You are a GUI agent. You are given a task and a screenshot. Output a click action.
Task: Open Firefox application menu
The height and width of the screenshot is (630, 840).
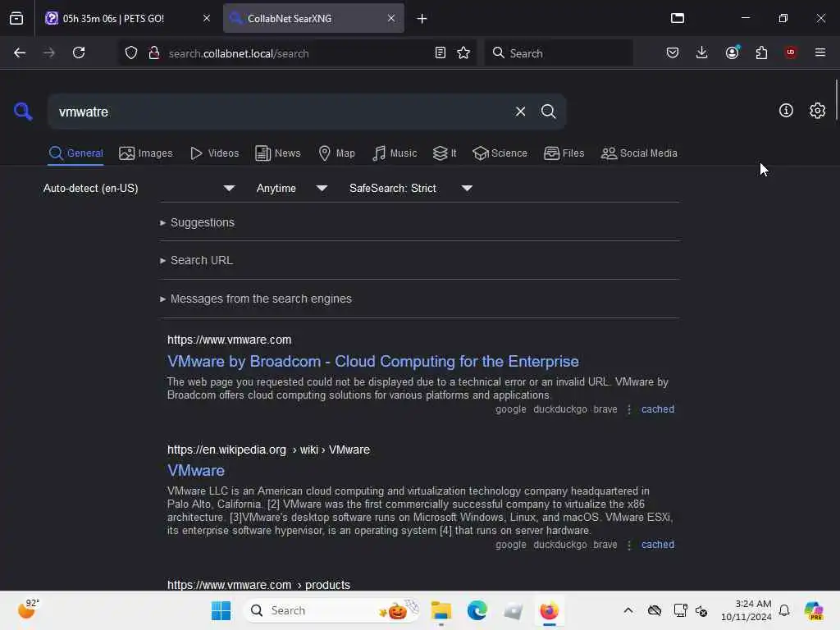tap(819, 52)
